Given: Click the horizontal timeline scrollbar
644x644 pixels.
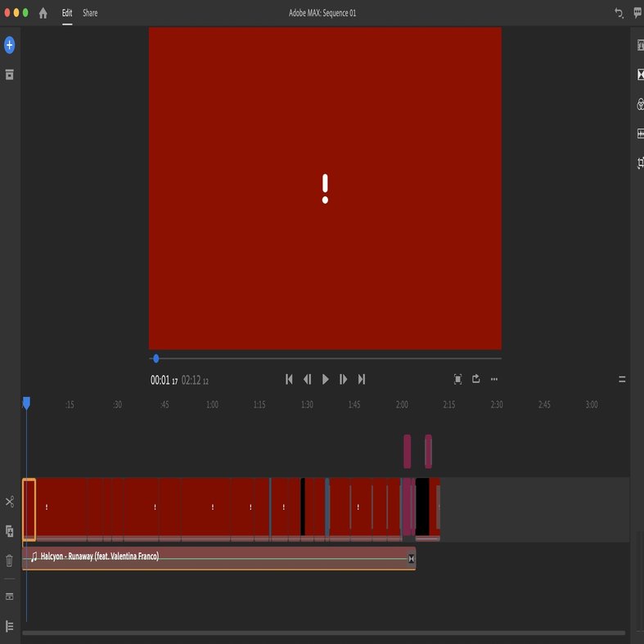Looking at the screenshot, I should tap(324, 633).
